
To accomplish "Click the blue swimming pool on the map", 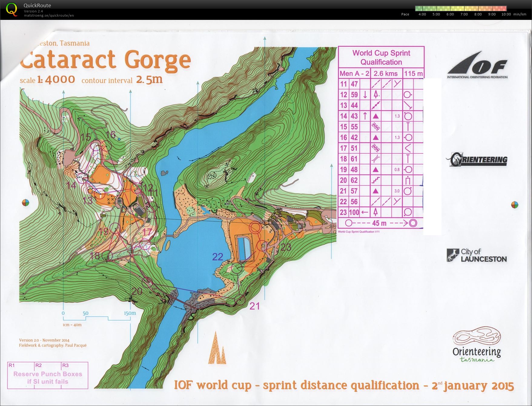I will 245,249.
